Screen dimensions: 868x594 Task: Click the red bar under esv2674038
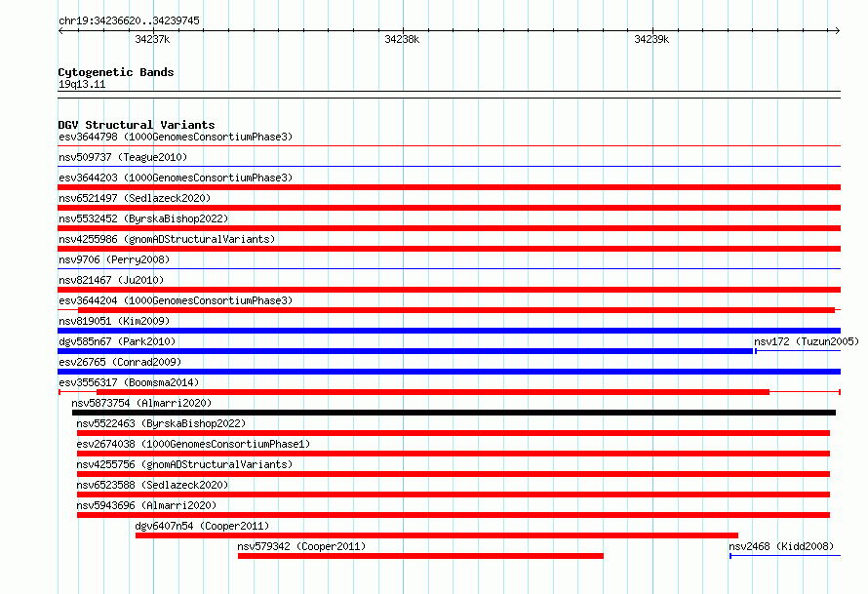click(x=454, y=454)
